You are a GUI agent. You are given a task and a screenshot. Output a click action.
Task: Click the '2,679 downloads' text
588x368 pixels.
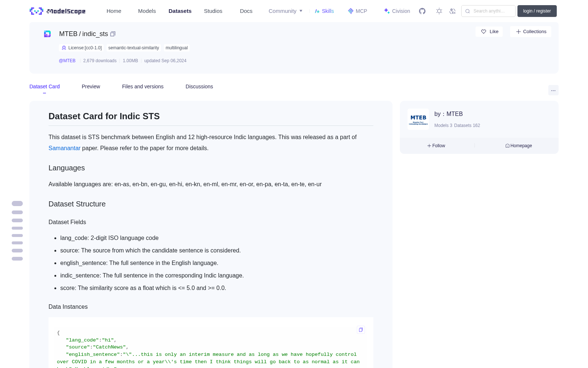(100, 61)
